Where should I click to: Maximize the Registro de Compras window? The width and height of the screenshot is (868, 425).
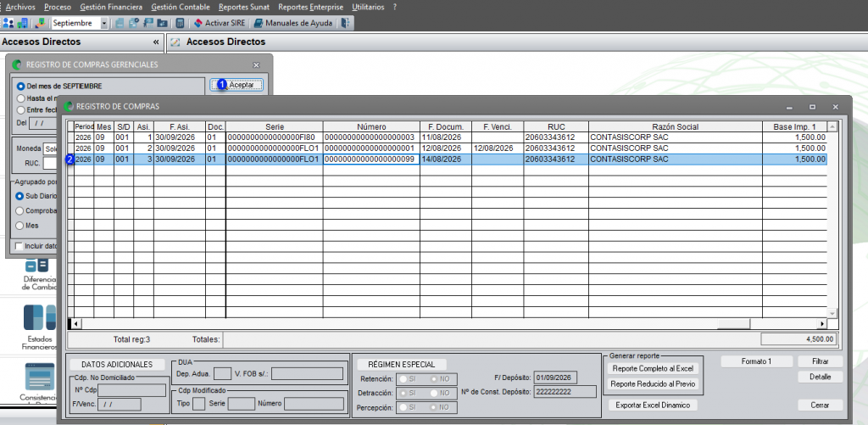pos(812,106)
